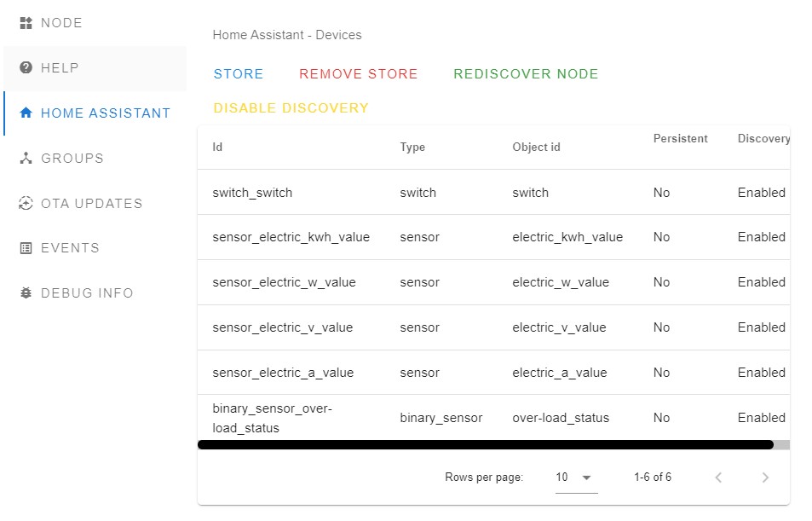Click Enabled in the over-load_status row
The height and width of the screenshot is (521, 812).
pyautogui.click(x=761, y=418)
